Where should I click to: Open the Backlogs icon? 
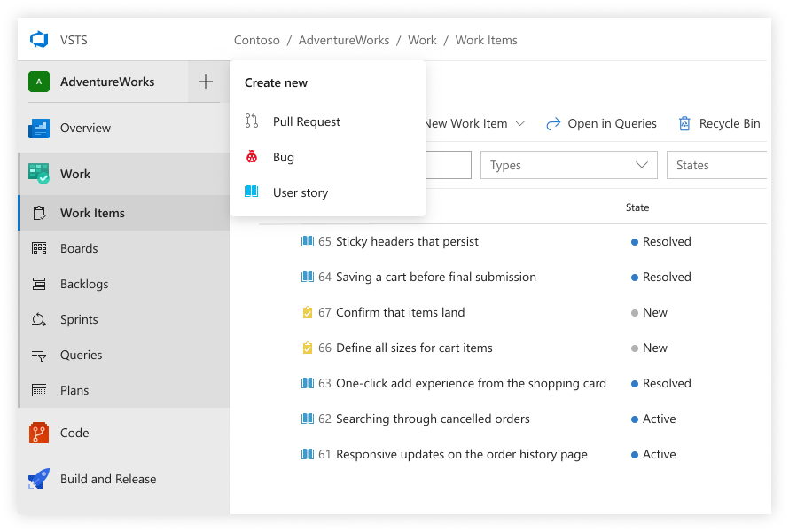[x=39, y=284]
